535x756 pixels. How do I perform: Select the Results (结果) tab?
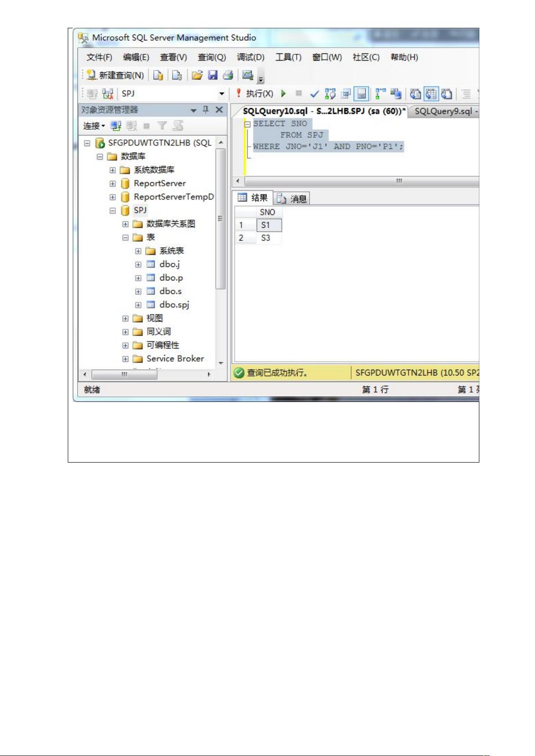253,198
